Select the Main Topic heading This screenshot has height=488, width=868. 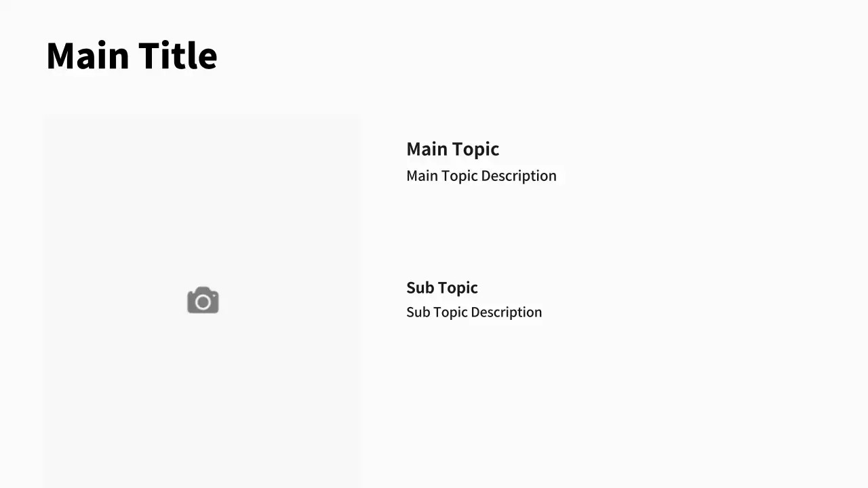[452, 149]
